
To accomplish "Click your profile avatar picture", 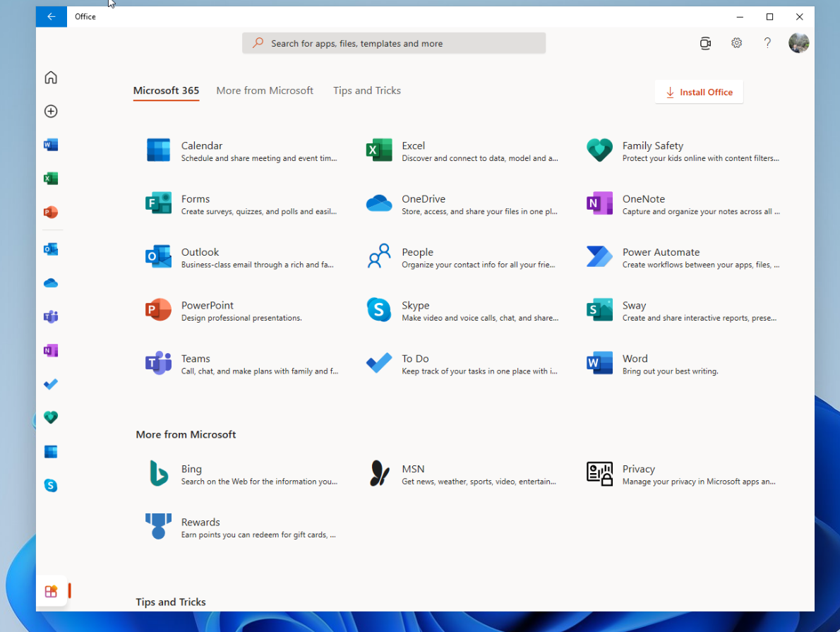I will tap(798, 43).
